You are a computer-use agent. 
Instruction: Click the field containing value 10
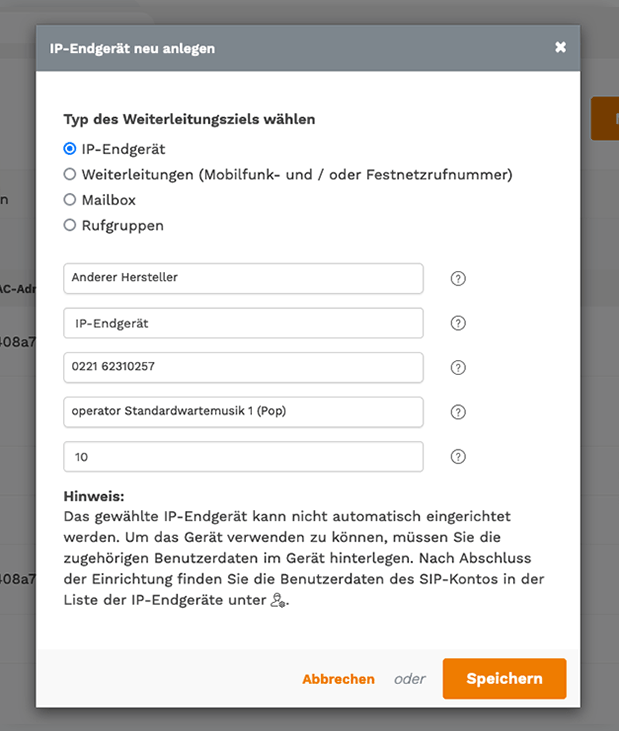[243, 456]
